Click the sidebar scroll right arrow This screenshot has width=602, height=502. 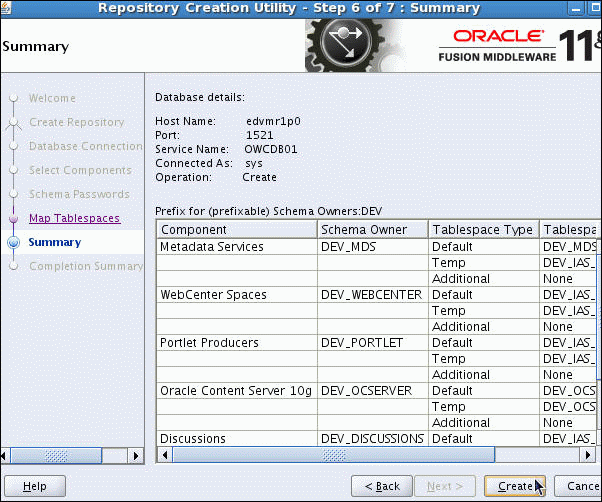(x=136, y=456)
